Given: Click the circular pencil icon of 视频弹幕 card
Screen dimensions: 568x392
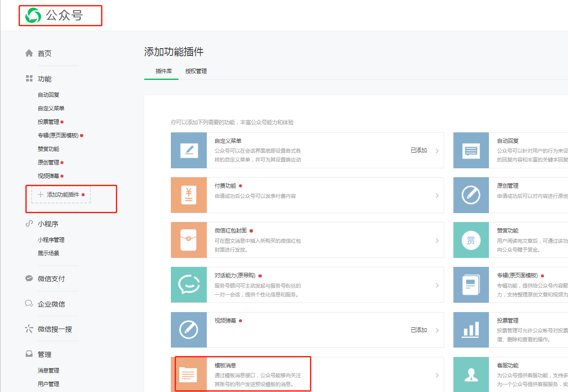Looking at the screenshot, I should coord(189,330).
